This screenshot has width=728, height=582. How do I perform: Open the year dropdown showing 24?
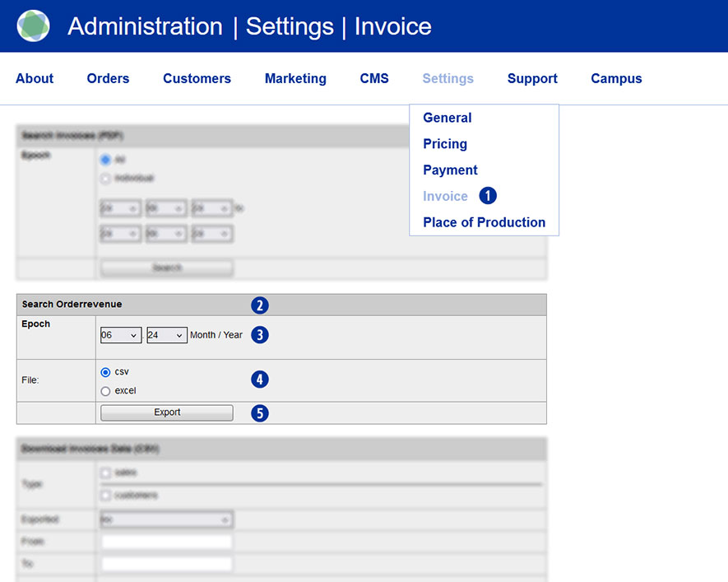166,336
